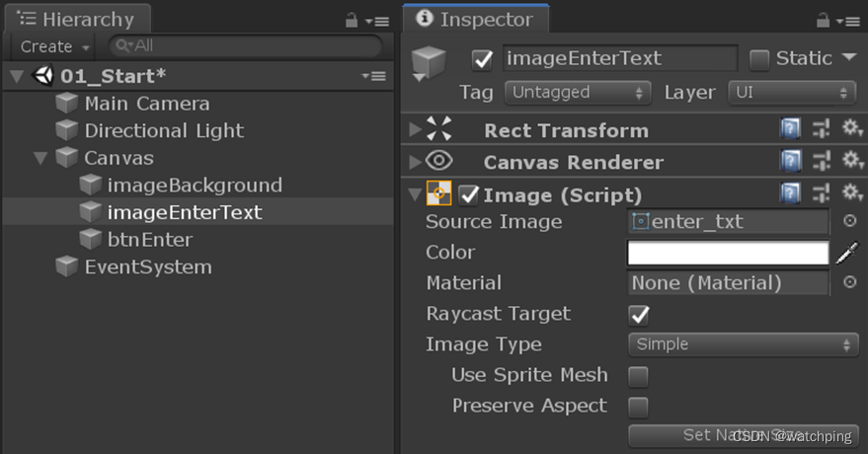Click the Set Native Size button
868x454 pixels.
pyautogui.click(x=744, y=436)
